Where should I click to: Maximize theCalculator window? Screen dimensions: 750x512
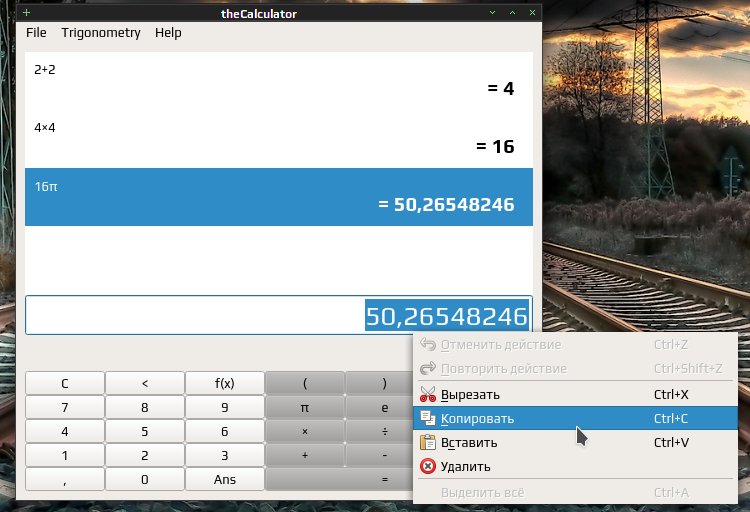click(512, 12)
